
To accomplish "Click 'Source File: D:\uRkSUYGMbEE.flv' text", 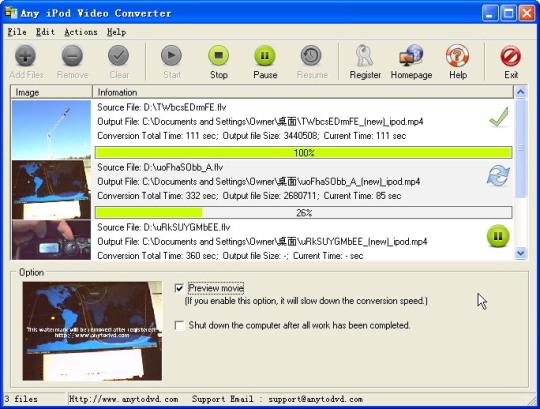I will 164,228.
